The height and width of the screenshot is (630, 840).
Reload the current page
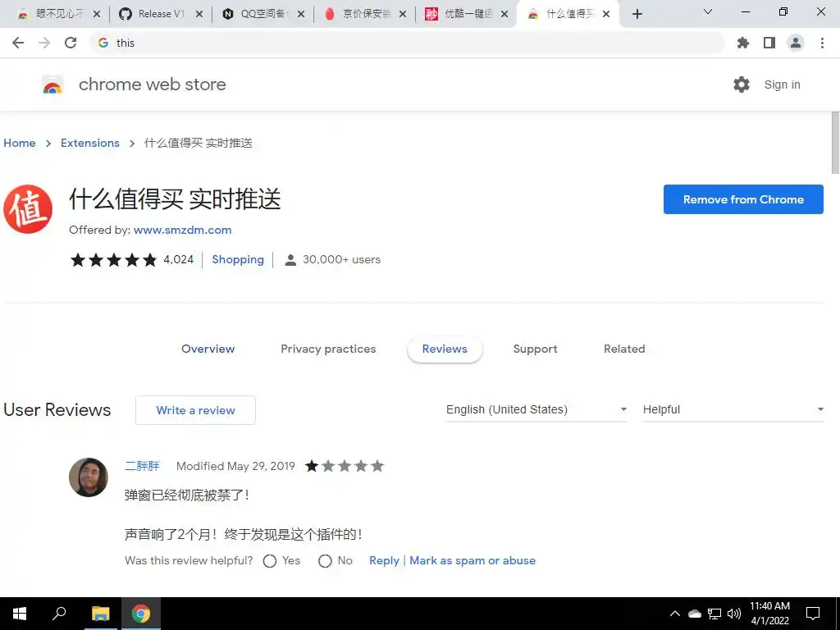point(71,43)
